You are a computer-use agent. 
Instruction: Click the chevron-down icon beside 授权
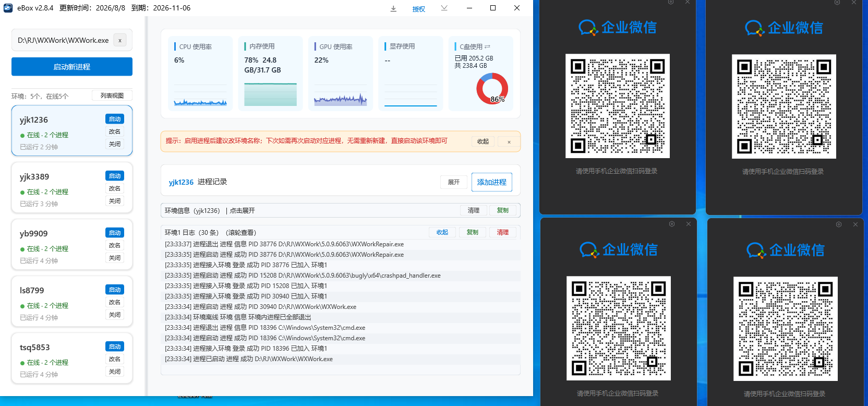click(x=444, y=8)
